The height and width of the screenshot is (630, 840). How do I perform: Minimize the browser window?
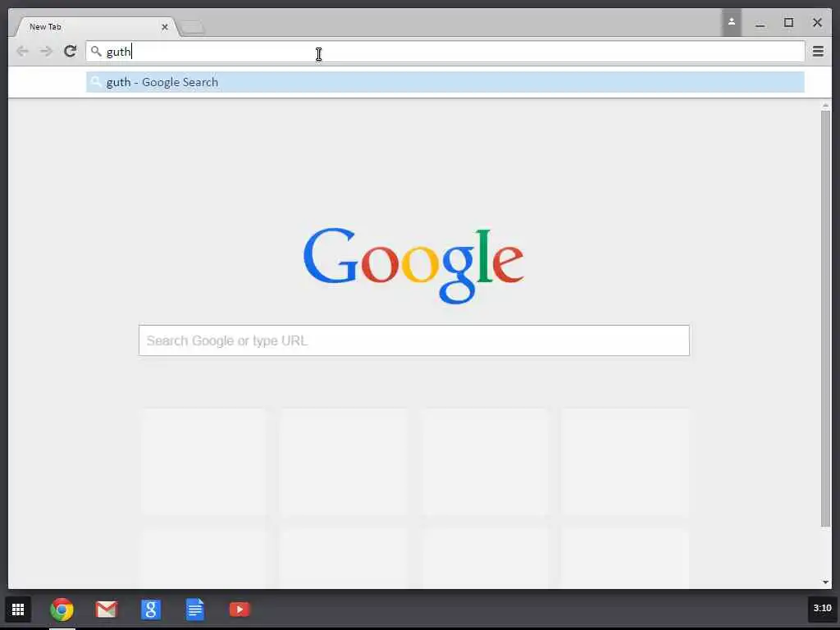pos(760,24)
